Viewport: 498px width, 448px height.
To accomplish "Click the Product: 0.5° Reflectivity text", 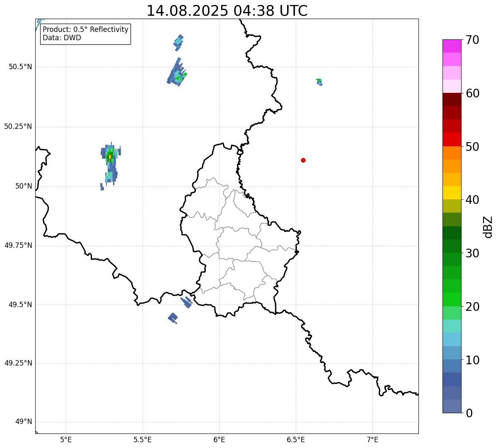I will 85,30.
